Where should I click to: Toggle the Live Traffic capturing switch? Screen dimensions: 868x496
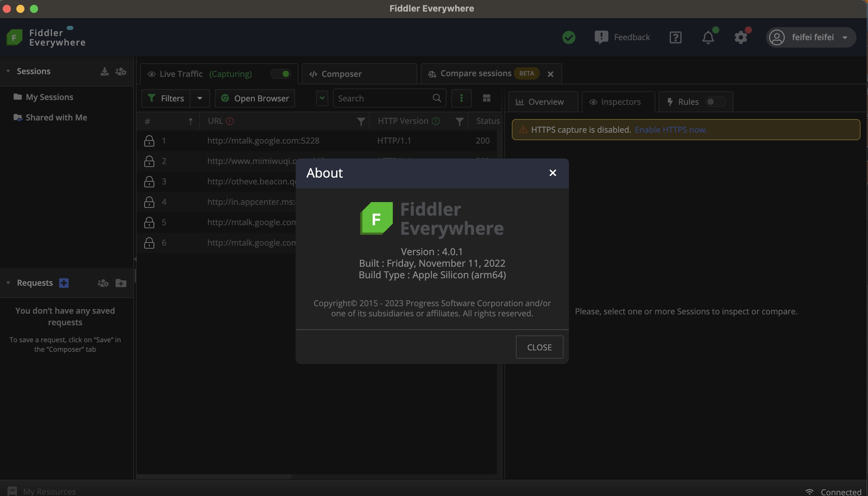pos(281,74)
